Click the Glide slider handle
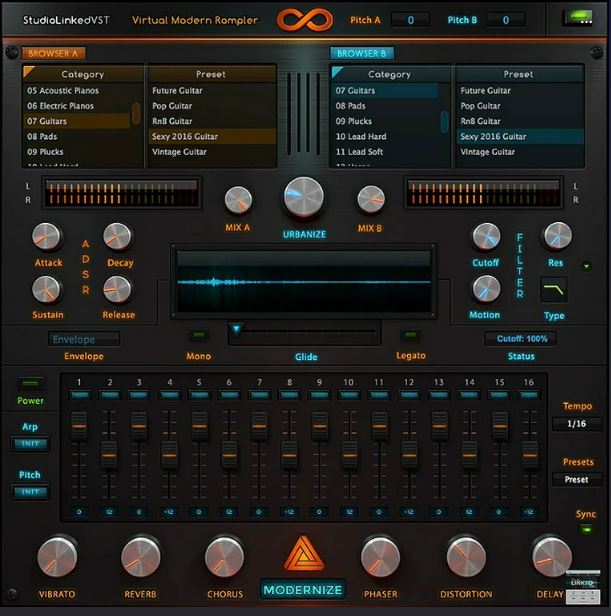 [x=236, y=329]
